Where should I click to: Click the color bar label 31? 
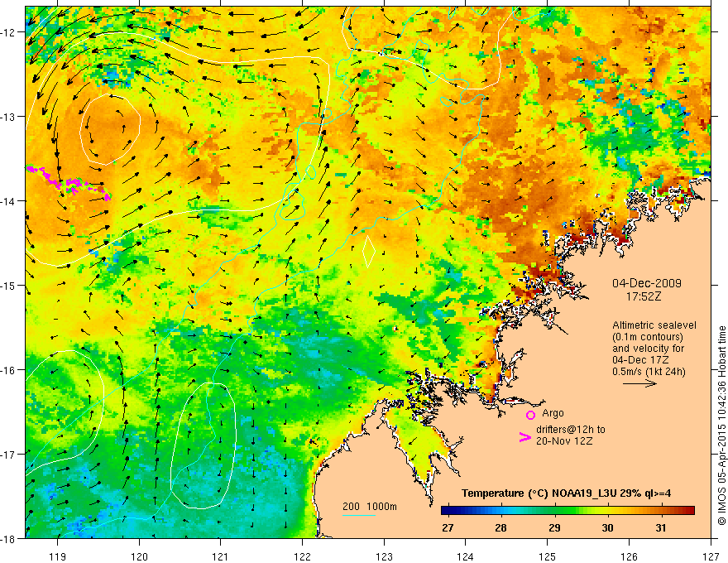click(x=661, y=527)
